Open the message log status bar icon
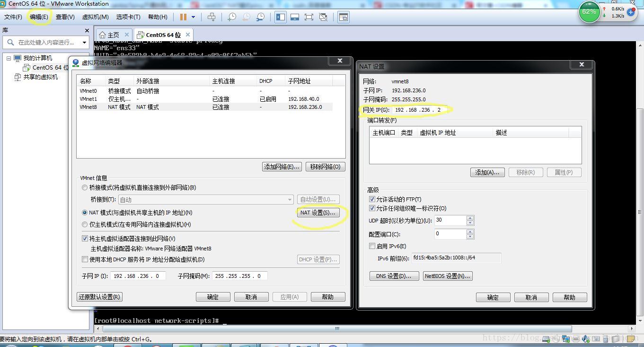This screenshot has width=644, height=347. pyautogui.click(x=630, y=338)
